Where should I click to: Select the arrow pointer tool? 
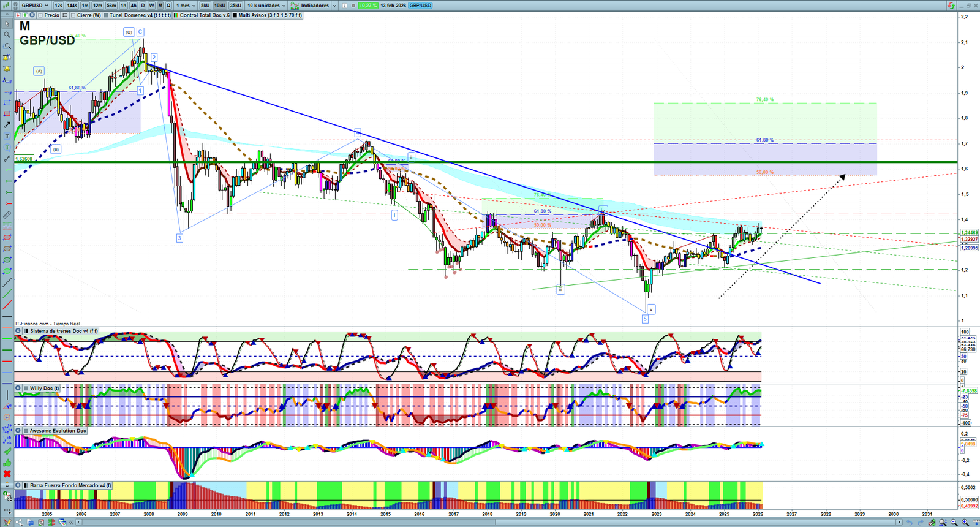click(7, 24)
